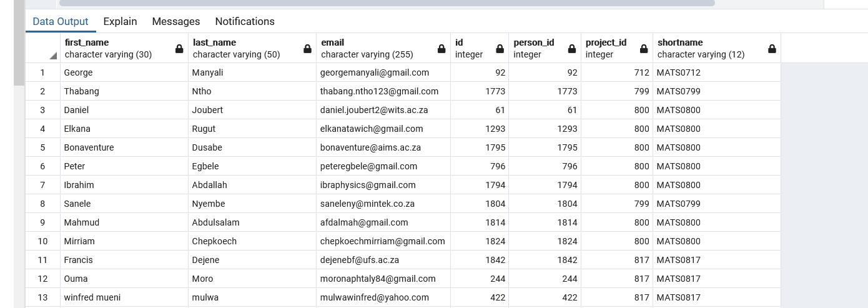Select row number 9
Image resolution: width=868 pixels, height=308 pixels.
(x=42, y=222)
